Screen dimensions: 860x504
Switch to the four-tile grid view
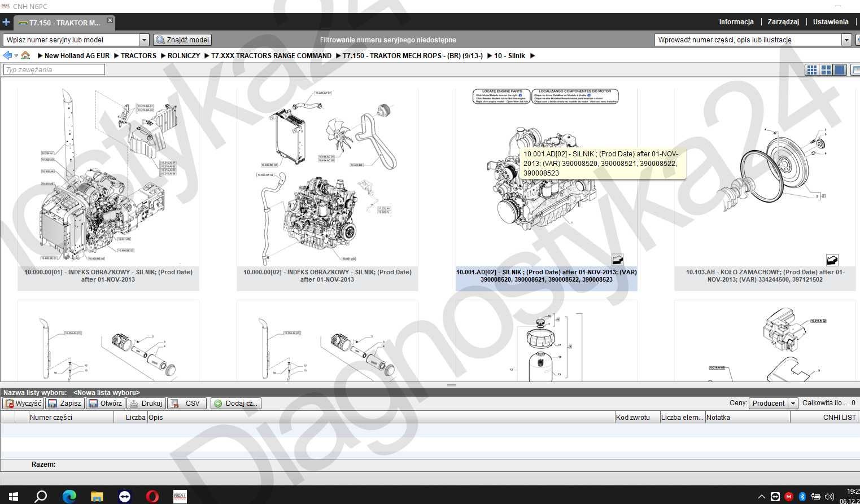click(826, 70)
